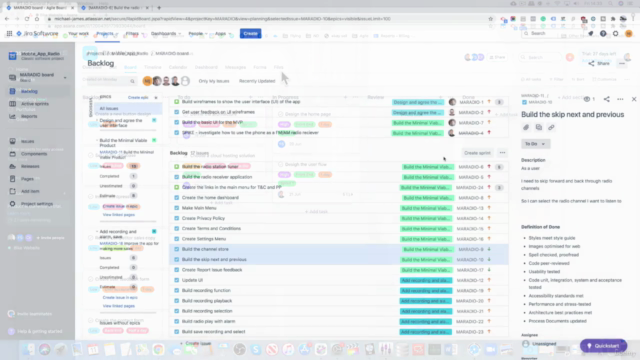Click the backlog search input field
The height and width of the screenshot is (360, 640).
(x=109, y=80)
